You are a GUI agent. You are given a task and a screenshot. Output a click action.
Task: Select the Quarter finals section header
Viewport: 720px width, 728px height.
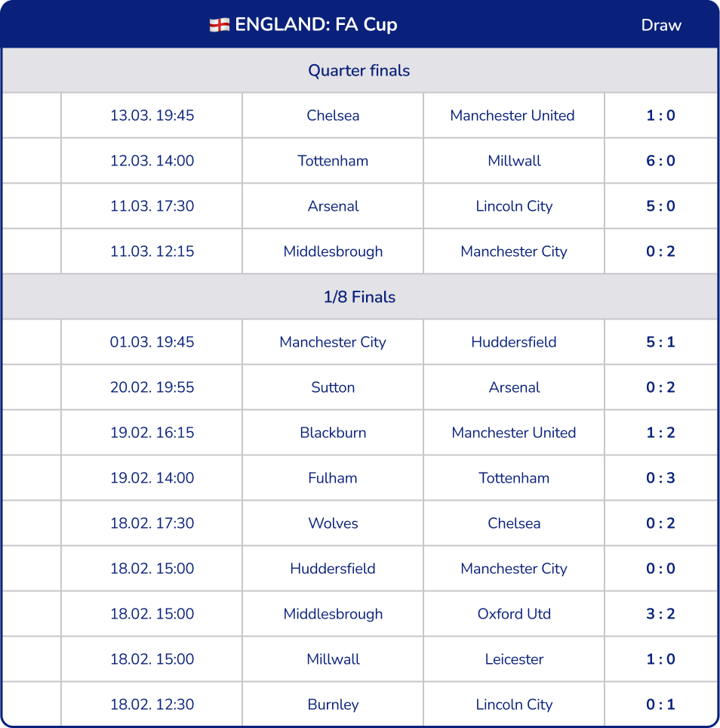tap(360, 70)
